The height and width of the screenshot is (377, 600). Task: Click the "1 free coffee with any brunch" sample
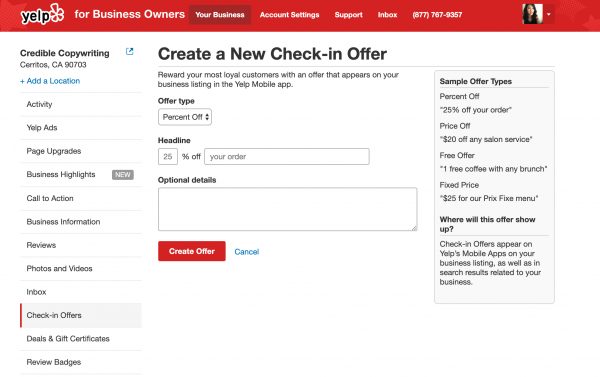click(493, 169)
